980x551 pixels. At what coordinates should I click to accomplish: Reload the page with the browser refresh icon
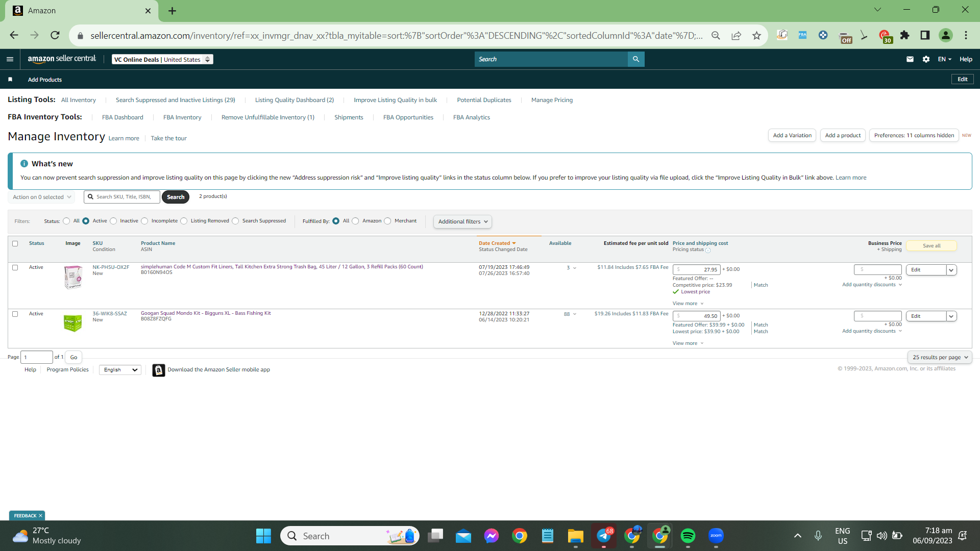pos(55,35)
